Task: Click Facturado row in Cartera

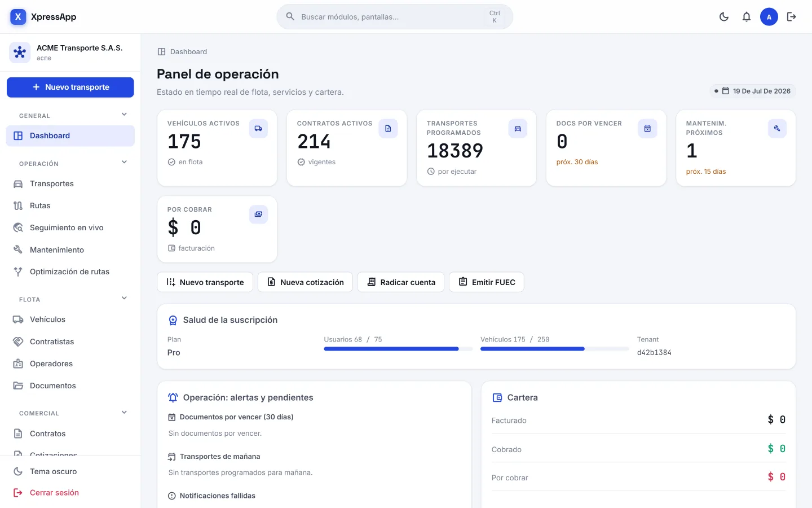Action: pyautogui.click(x=639, y=420)
